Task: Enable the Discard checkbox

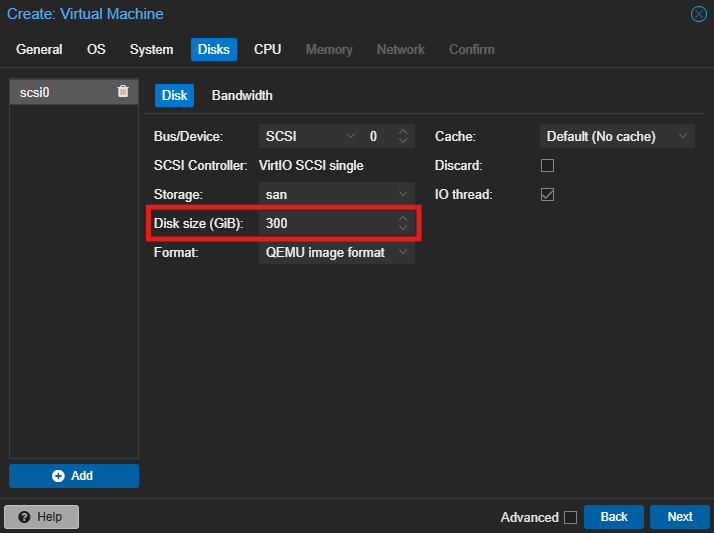Action: coord(547,165)
